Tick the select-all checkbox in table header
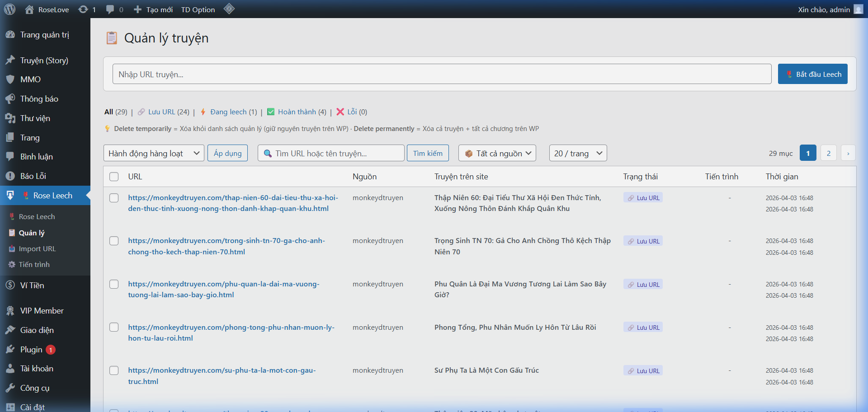The image size is (868, 412). (114, 177)
